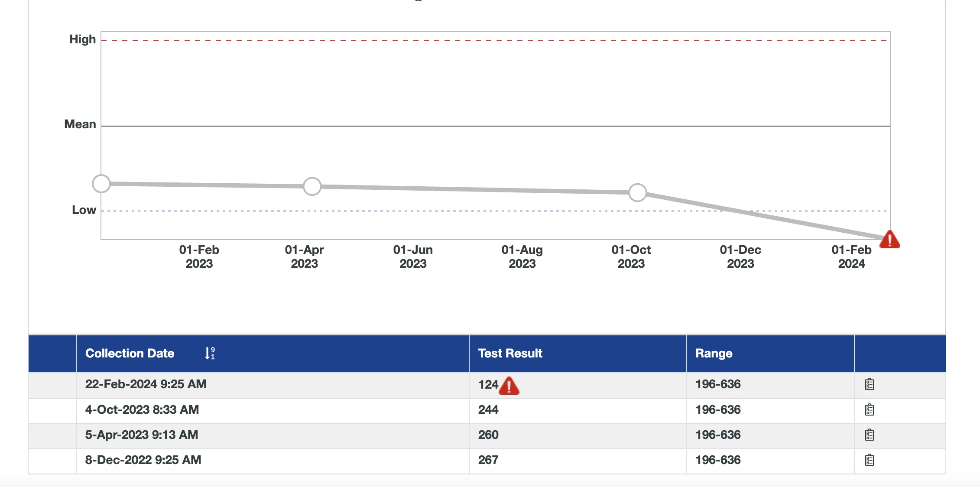This screenshot has height=487, width=980.
Task: Click the 22-Feb-2024 9:25 AM row date
Action: click(146, 384)
